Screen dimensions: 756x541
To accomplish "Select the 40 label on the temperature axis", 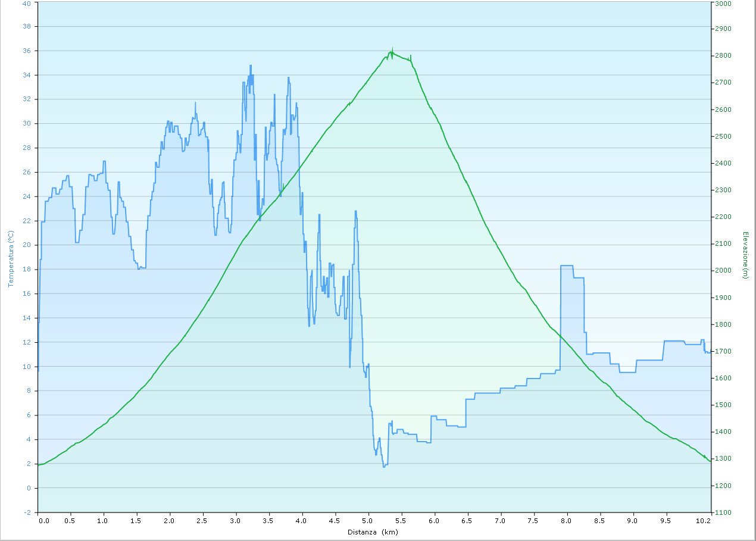I will (27, 3).
